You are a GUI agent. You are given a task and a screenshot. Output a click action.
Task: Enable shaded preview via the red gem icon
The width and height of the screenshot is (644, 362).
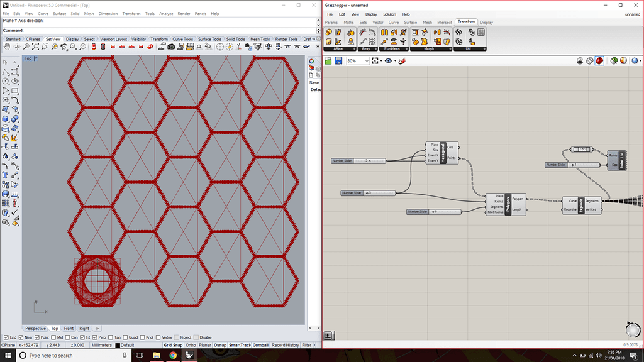599,61
